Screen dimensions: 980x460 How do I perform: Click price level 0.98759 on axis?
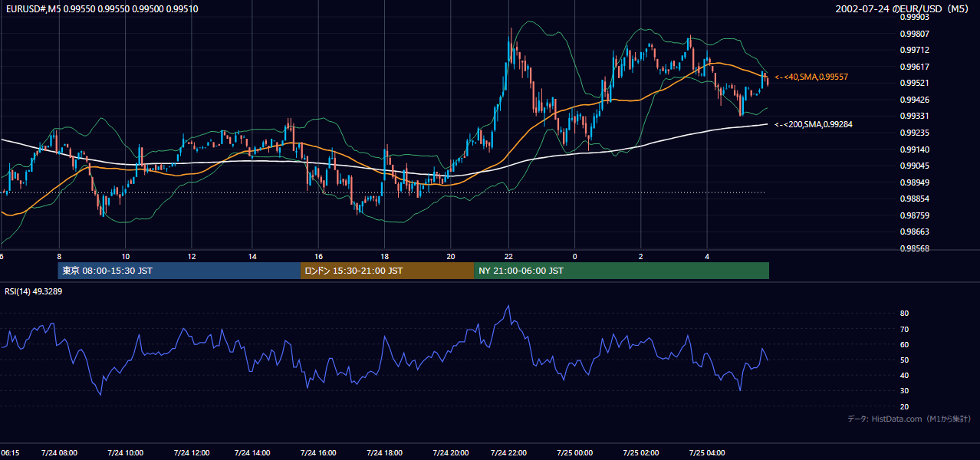pos(914,215)
